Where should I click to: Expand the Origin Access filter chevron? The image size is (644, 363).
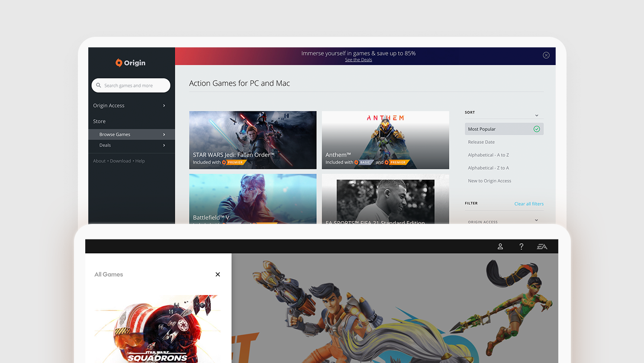point(536,220)
